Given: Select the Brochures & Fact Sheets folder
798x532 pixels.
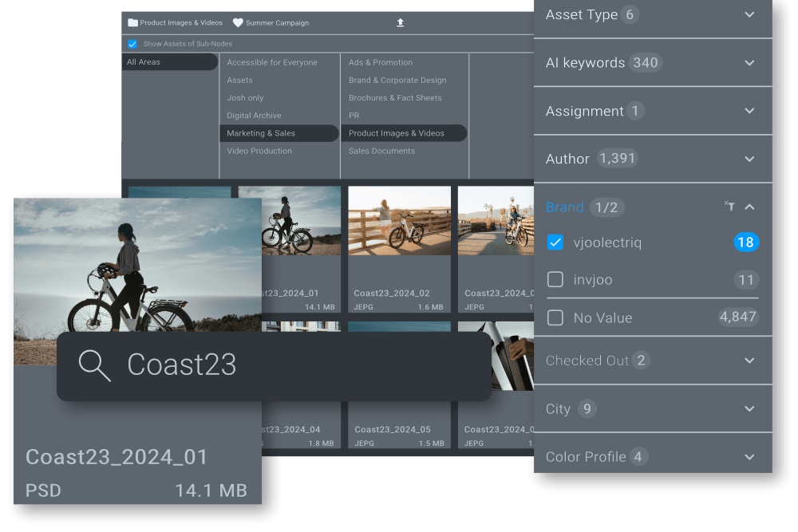Looking at the screenshot, I should 394,98.
